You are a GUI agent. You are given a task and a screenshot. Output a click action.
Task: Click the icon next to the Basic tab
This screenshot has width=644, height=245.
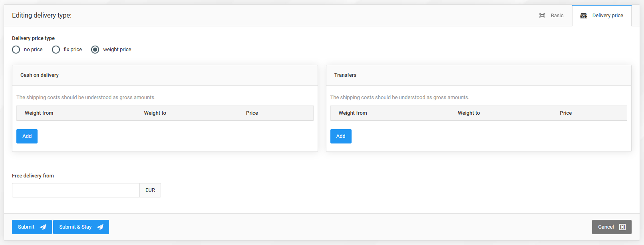(542, 16)
